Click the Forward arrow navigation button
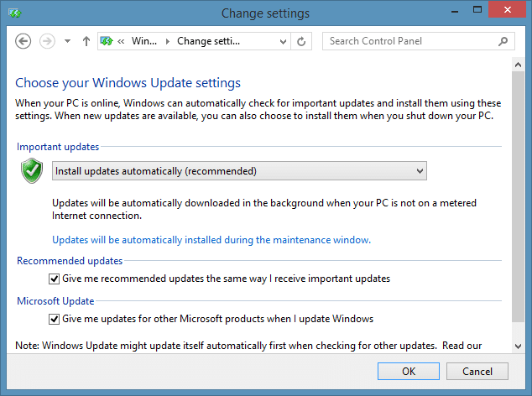The width and height of the screenshot is (532, 396). 47,41
